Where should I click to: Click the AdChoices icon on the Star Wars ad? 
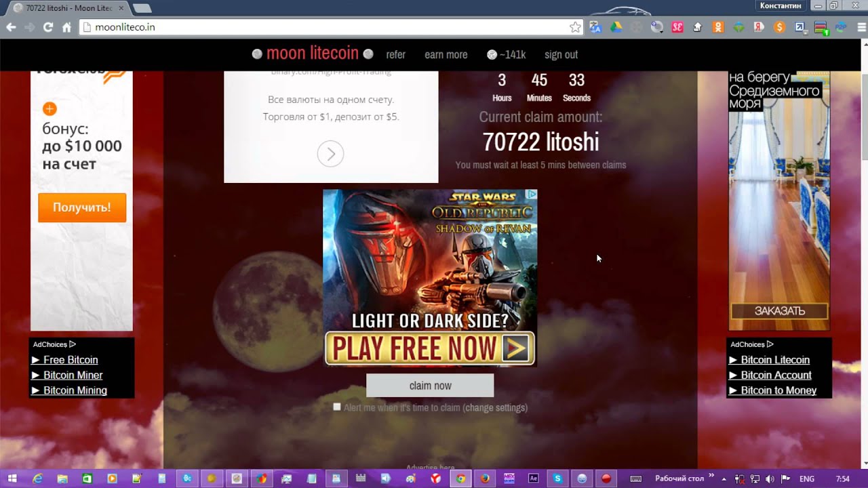point(532,195)
